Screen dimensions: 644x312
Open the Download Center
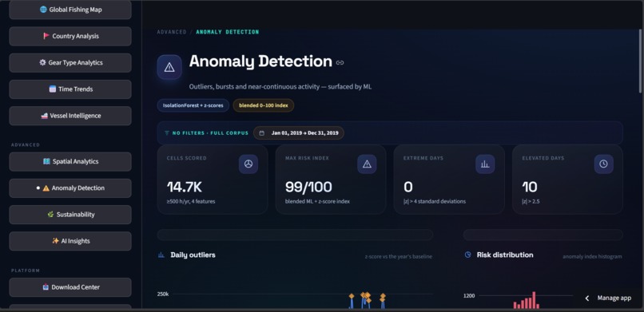[70, 287]
